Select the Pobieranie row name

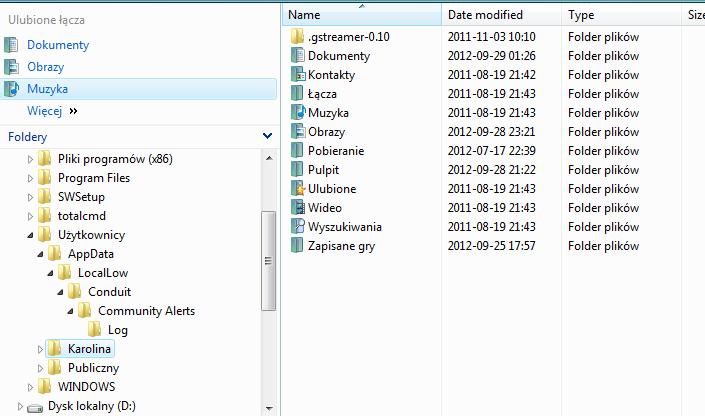(336, 151)
